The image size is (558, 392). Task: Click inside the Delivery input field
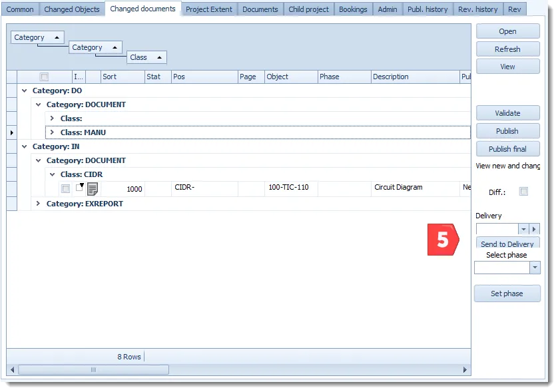point(497,229)
